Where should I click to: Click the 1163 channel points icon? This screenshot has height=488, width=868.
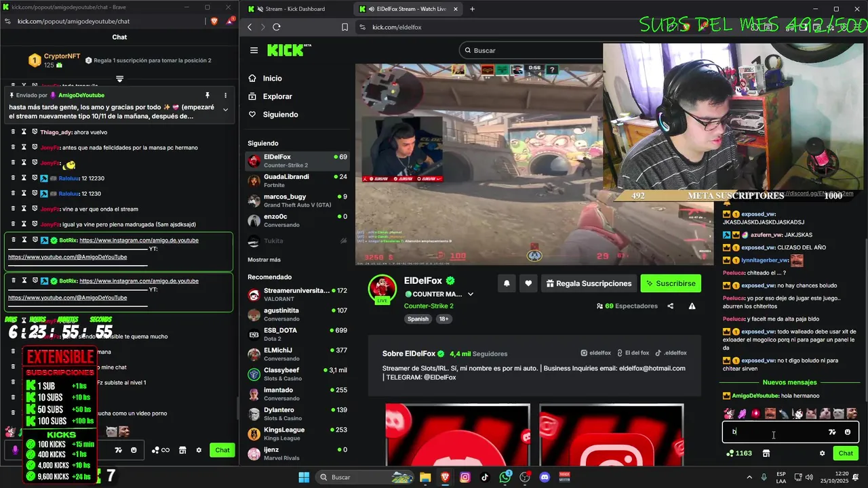[x=739, y=453]
